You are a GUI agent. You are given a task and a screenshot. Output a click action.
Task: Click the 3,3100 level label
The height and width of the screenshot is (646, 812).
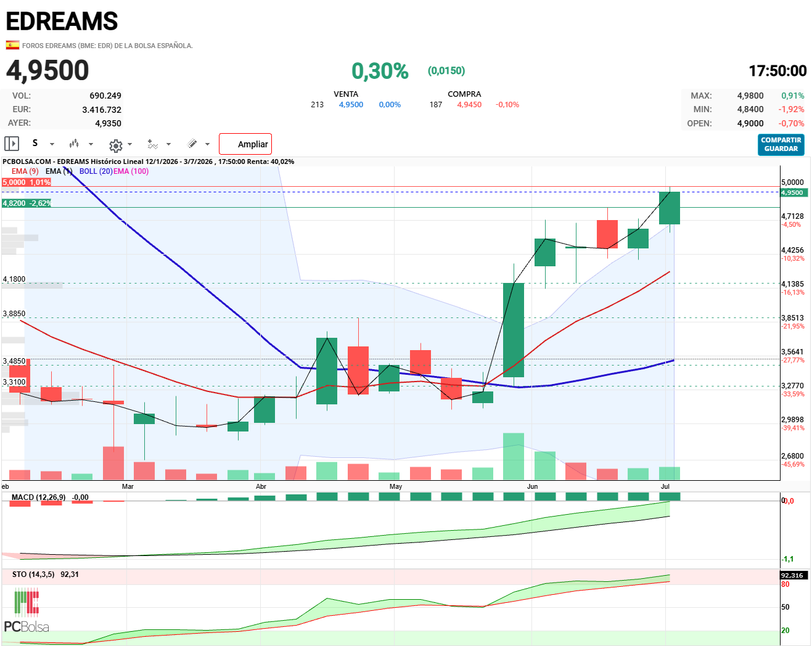14,382
